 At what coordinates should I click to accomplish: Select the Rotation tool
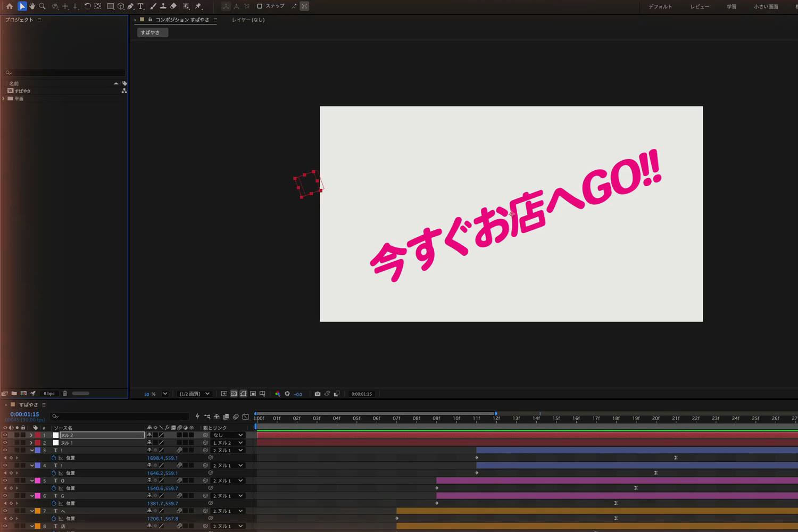pos(88,6)
